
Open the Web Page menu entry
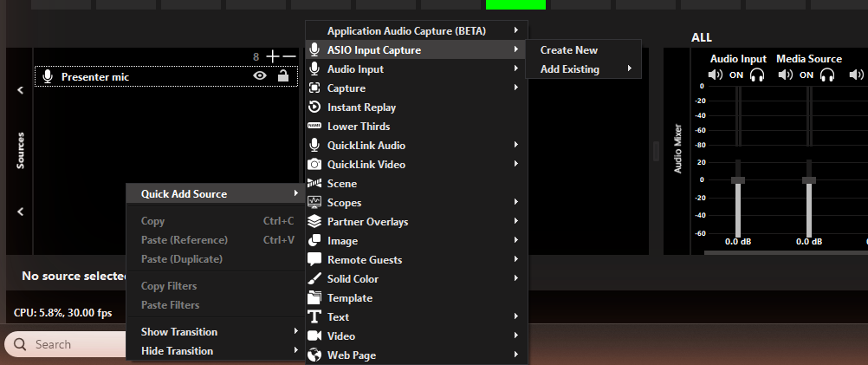417,355
